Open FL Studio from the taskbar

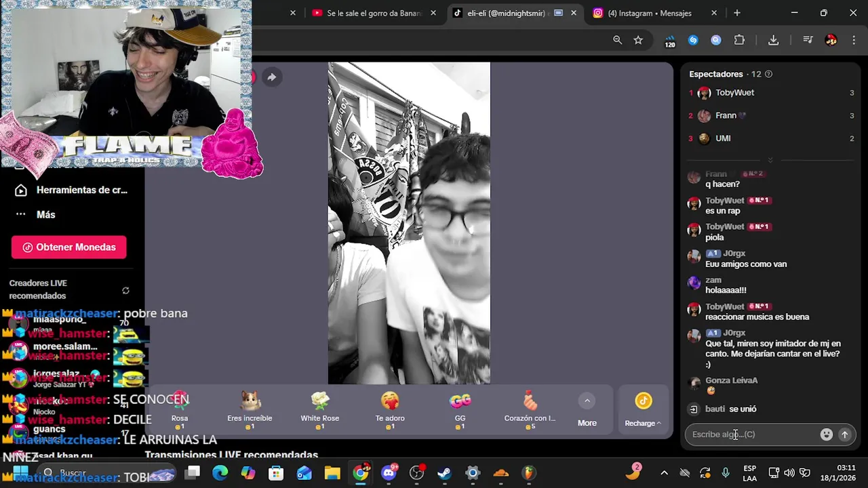[528, 472]
